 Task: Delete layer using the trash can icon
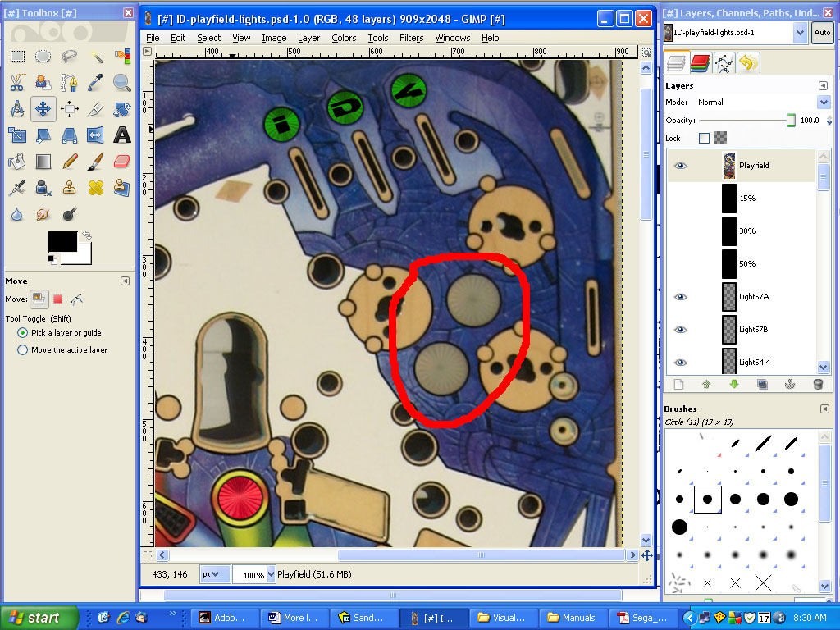click(817, 384)
